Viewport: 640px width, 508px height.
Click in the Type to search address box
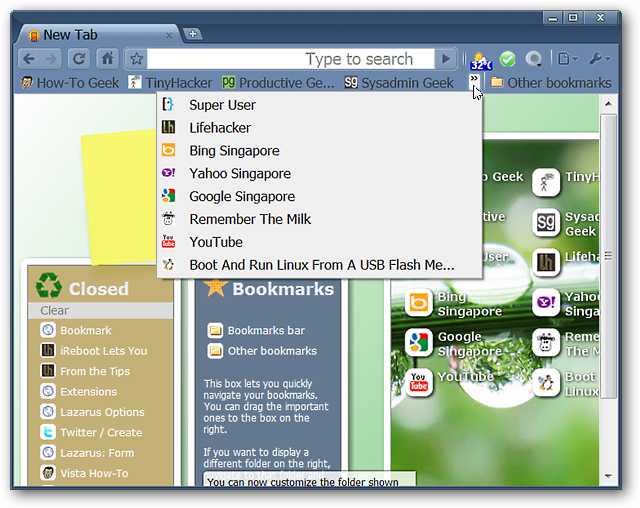(291, 59)
